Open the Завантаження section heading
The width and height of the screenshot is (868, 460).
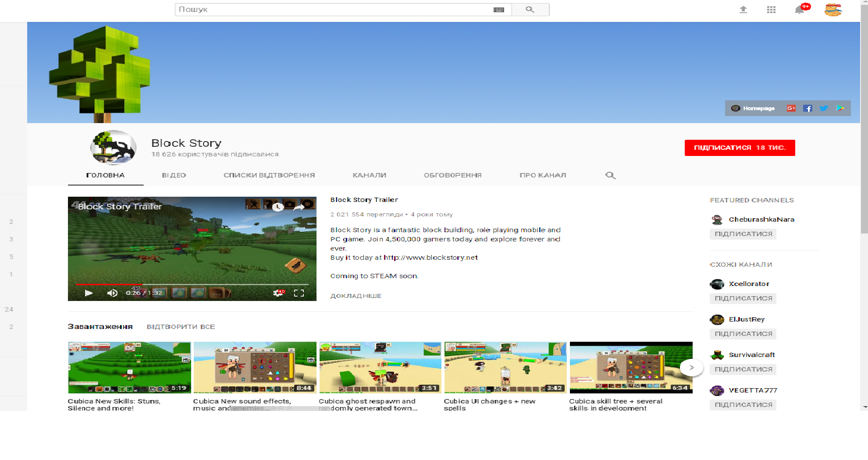pos(100,327)
